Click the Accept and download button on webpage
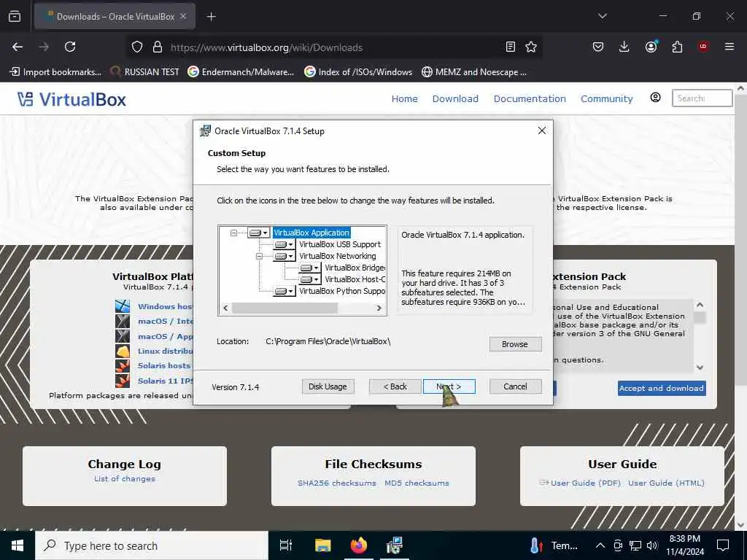Screen dimensions: 747x560 [x=661, y=388]
